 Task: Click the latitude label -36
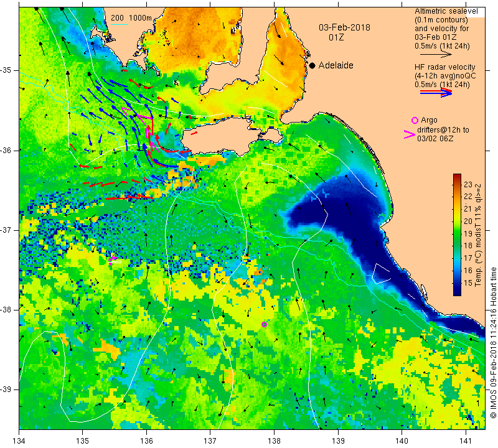click(6, 150)
